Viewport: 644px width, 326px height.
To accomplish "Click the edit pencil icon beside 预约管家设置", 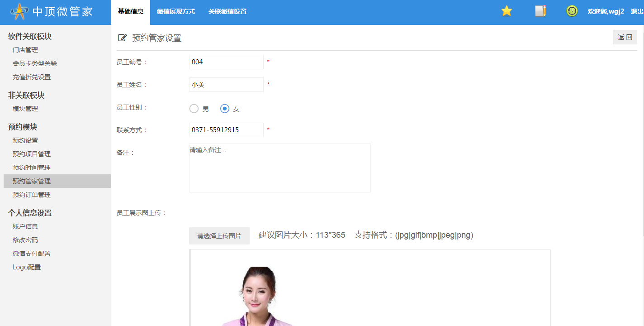I will [x=122, y=38].
